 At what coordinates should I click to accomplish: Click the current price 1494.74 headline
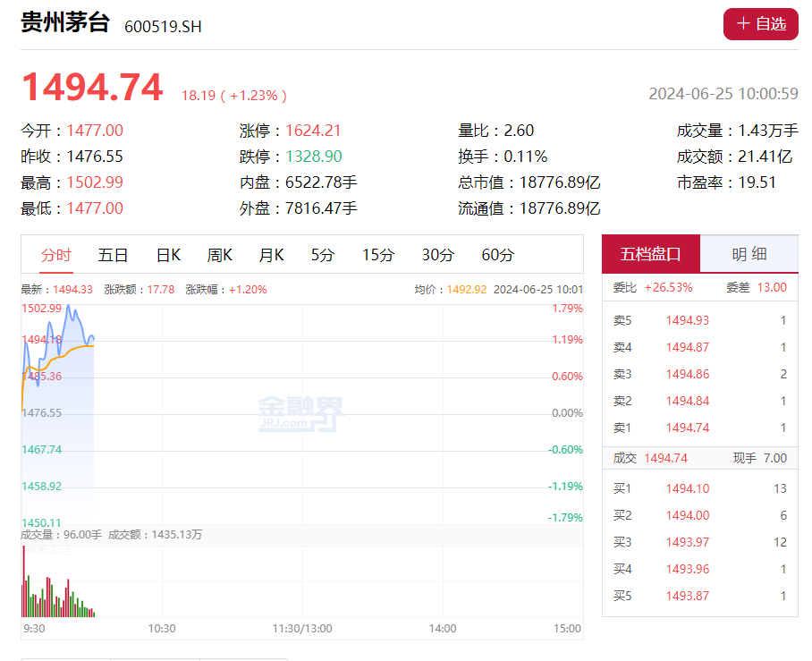[93, 87]
